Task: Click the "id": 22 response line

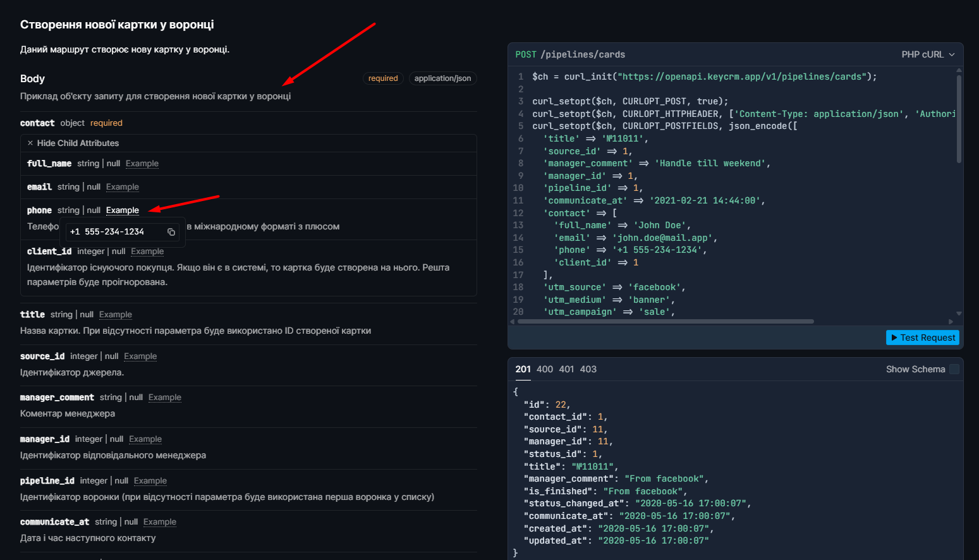Action: [x=547, y=405]
